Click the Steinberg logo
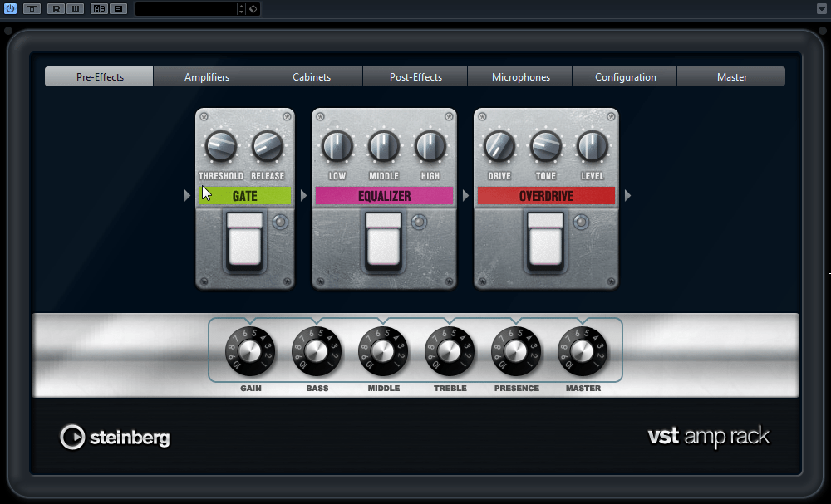The image size is (831, 504). point(115,438)
